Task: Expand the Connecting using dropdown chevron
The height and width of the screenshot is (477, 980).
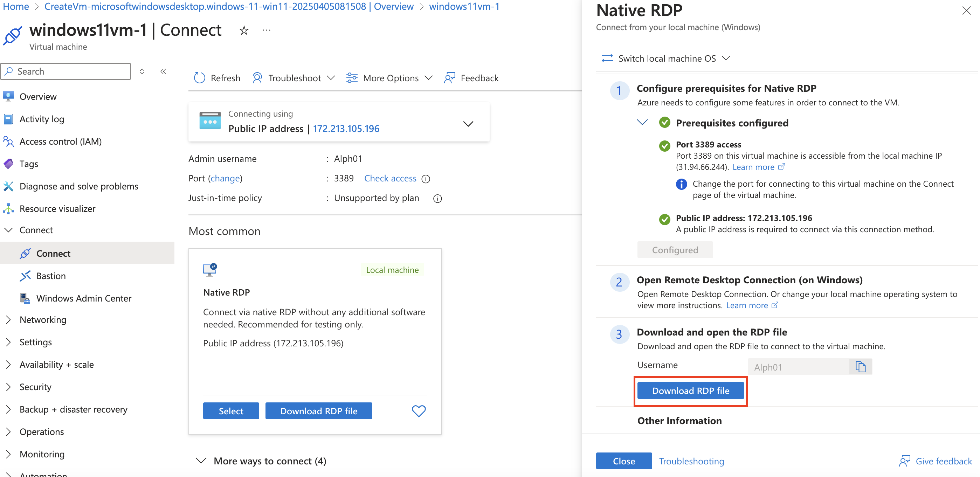Action: (468, 124)
